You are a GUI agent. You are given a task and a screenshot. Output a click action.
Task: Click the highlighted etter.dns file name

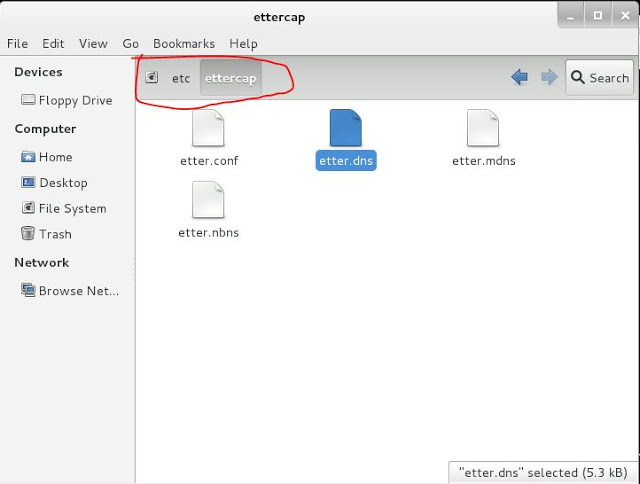click(346, 161)
